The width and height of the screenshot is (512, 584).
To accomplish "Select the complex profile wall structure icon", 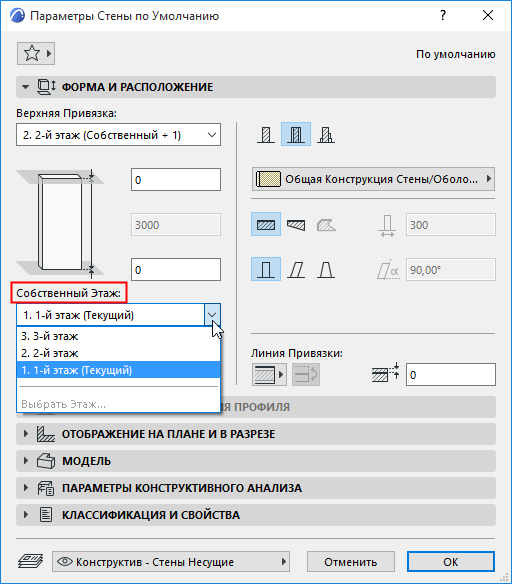I will click(x=326, y=134).
